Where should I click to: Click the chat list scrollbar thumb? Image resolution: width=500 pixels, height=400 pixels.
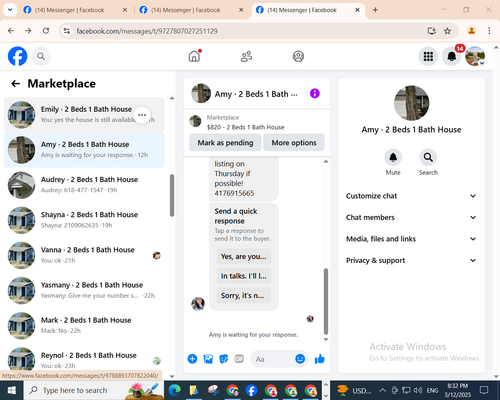point(172,195)
